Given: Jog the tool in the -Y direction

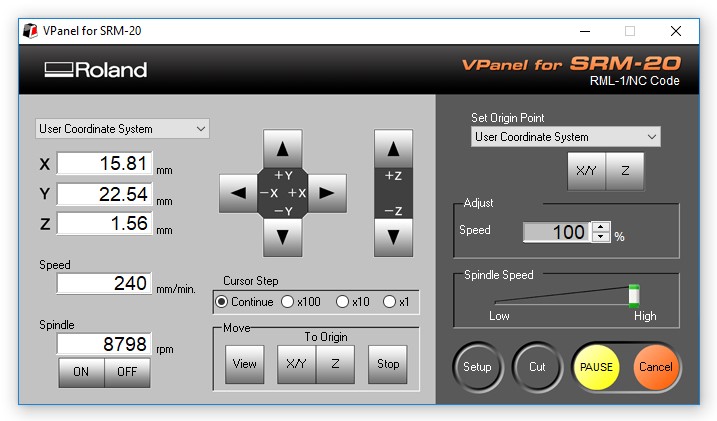Looking at the screenshot, I should tap(283, 237).
